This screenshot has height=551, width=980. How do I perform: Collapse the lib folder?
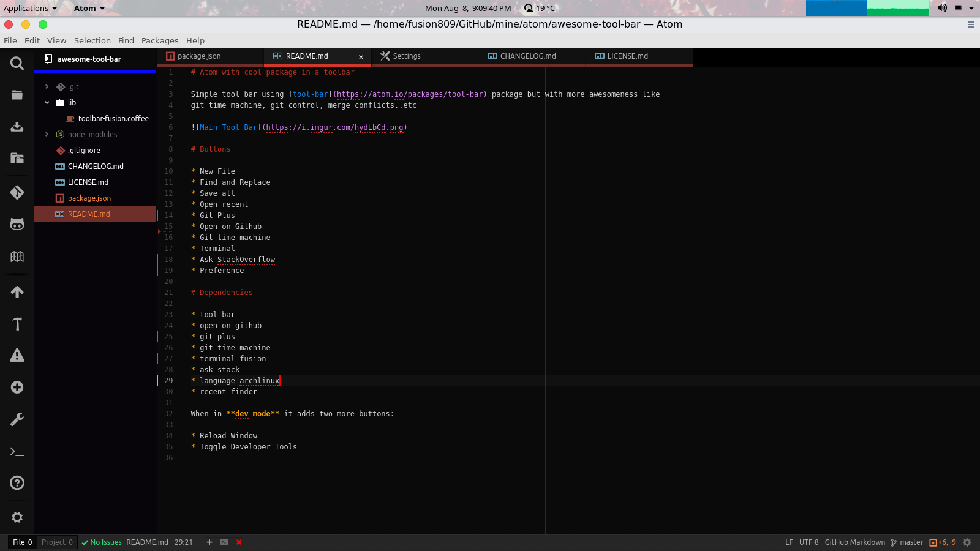point(47,103)
